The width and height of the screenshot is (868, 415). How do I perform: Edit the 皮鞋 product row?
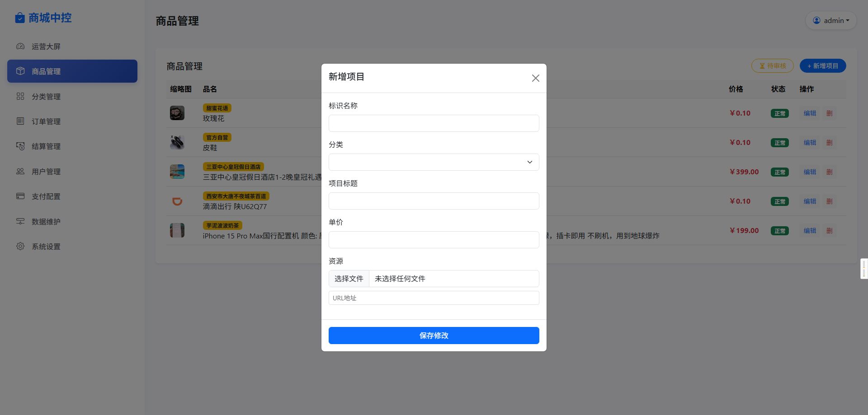(x=810, y=143)
